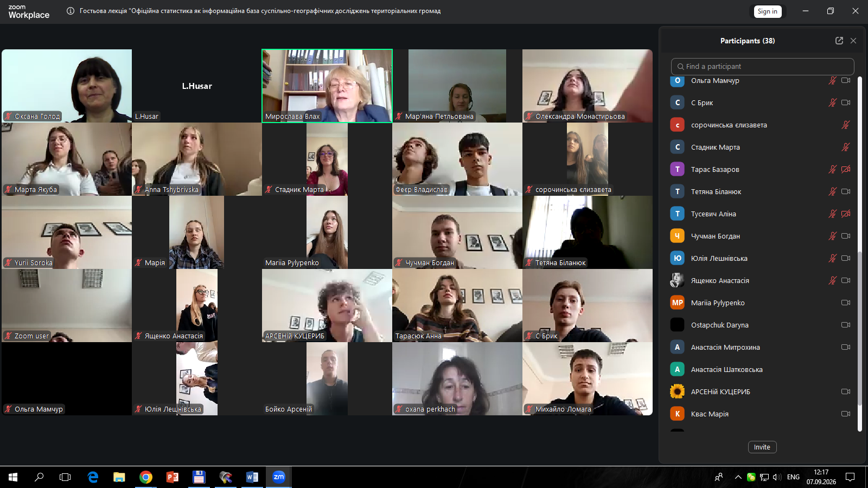Select the Мирослава Влах speaker video tile
The image size is (868, 488).
[x=327, y=86]
